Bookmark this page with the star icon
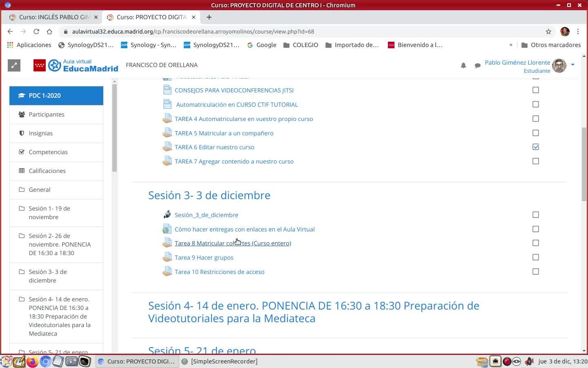The height and width of the screenshot is (368, 588). [548, 31]
